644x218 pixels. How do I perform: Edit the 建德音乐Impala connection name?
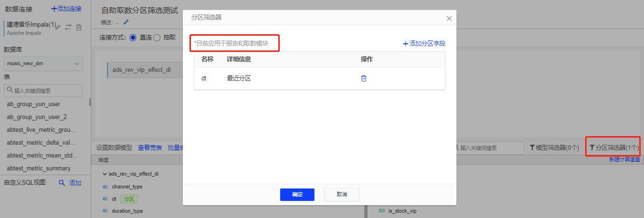point(58,27)
